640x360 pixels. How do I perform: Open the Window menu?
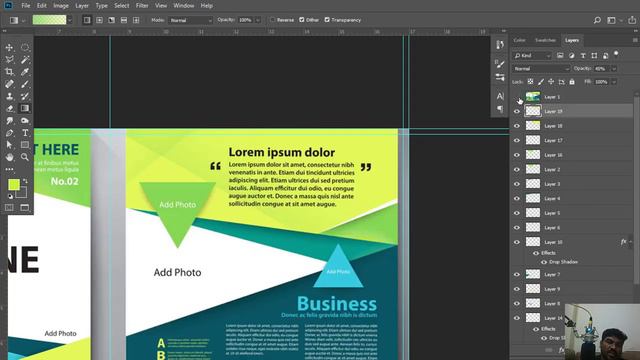pyautogui.click(x=184, y=6)
